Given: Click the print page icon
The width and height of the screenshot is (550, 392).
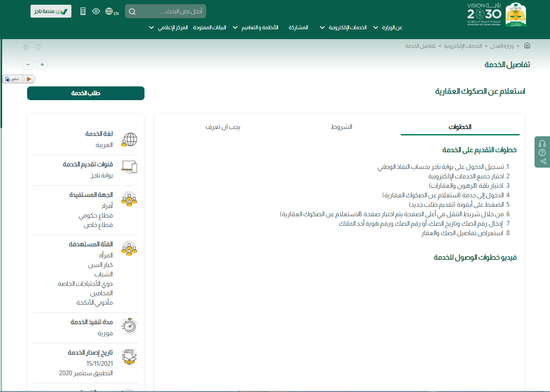Looking at the screenshot, I should (26, 47).
